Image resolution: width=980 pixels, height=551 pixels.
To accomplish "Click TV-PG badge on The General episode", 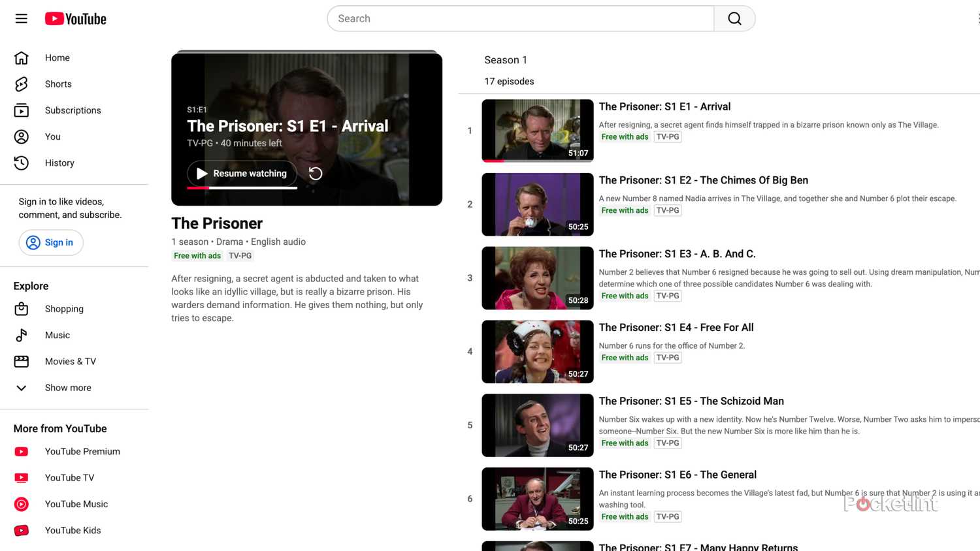I will coord(668,517).
